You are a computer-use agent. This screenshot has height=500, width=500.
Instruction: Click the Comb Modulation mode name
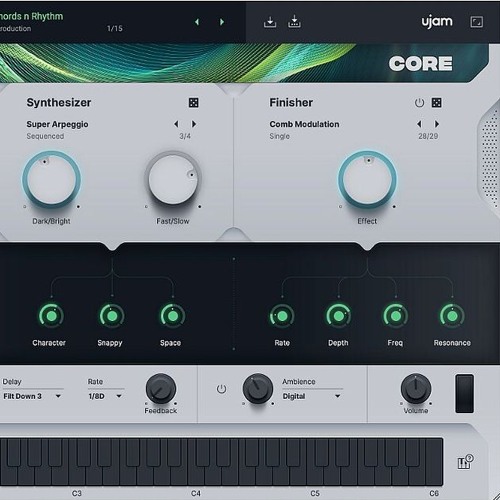(304, 124)
